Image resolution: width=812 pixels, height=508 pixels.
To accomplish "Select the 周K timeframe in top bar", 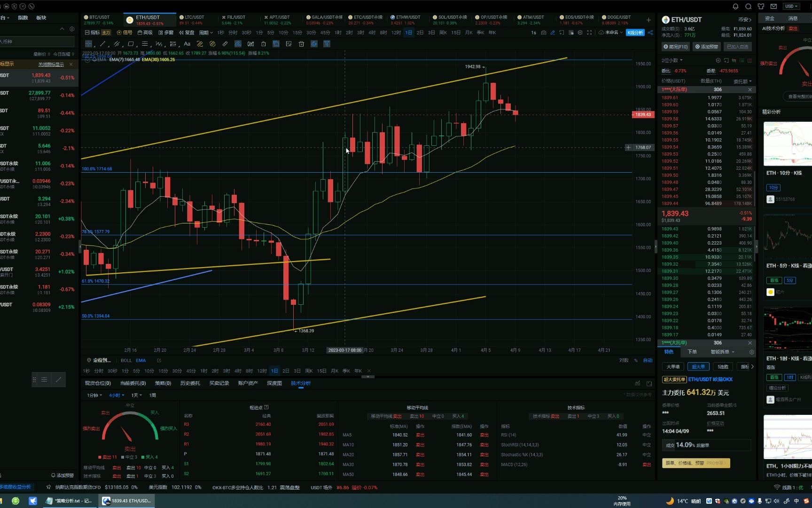I will (443, 32).
